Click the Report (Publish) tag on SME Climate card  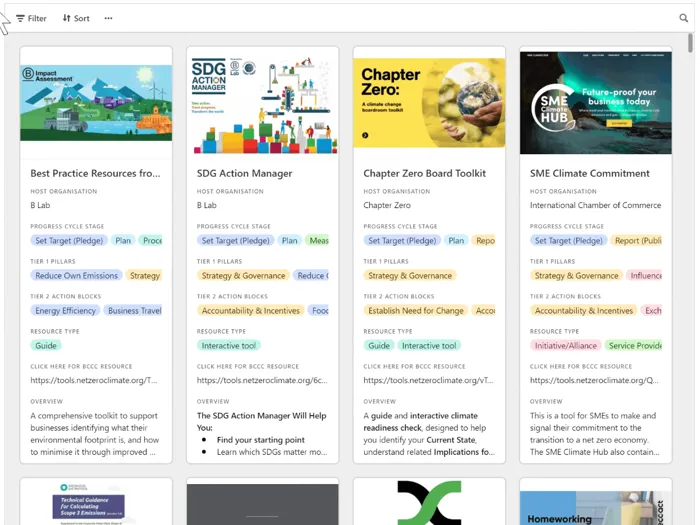click(x=637, y=241)
